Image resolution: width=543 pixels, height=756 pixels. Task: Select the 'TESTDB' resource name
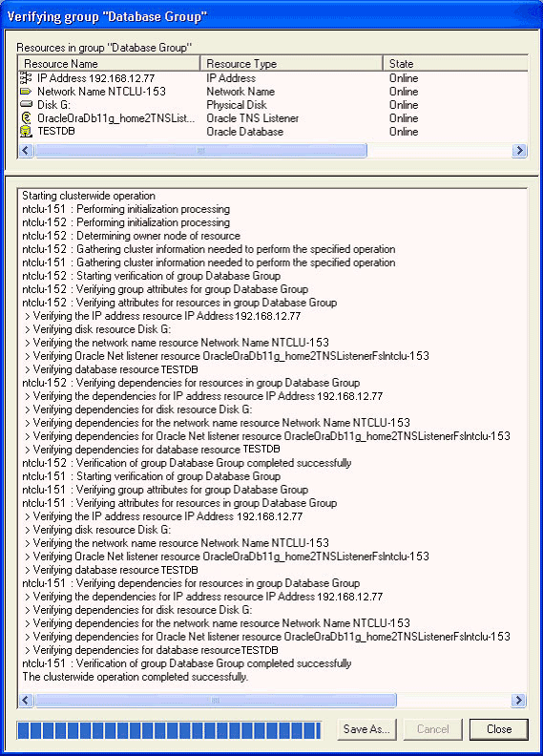pyautogui.click(x=56, y=131)
